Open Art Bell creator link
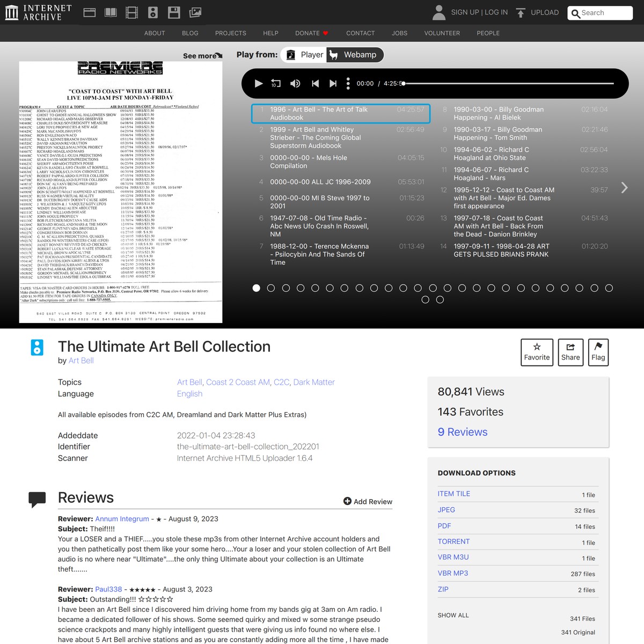This screenshot has width=644, height=644. coord(81,361)
